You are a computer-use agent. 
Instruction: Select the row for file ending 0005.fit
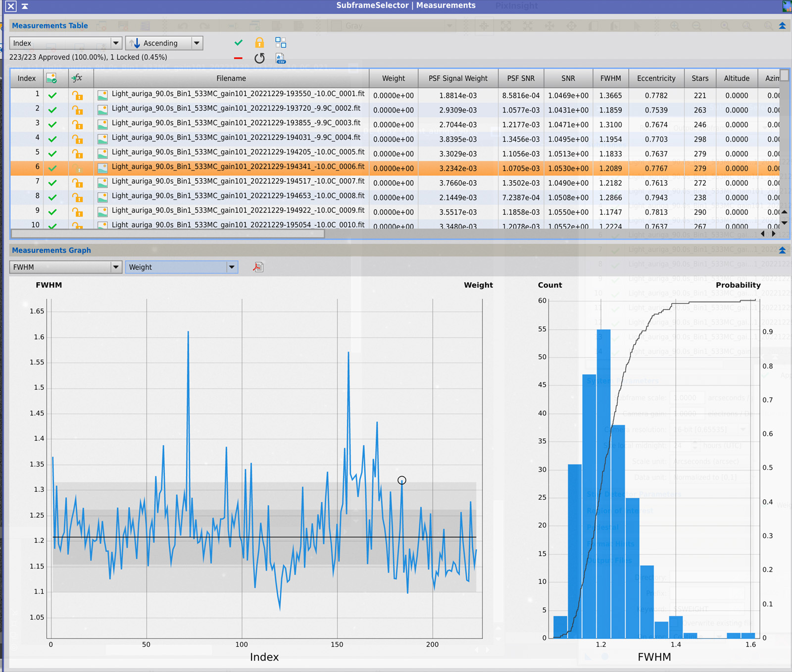tap(395, 154)
